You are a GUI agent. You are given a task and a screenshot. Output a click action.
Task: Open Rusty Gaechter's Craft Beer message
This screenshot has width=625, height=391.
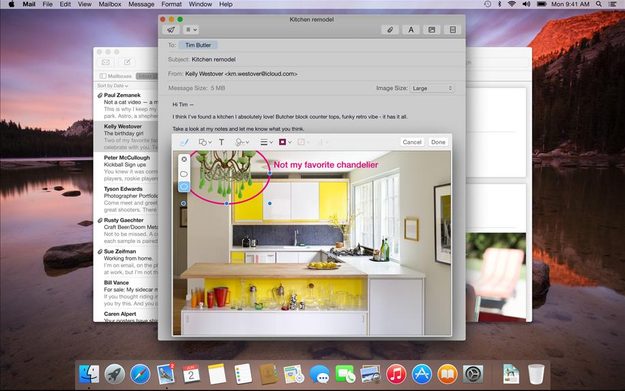[x=127, y=230]
